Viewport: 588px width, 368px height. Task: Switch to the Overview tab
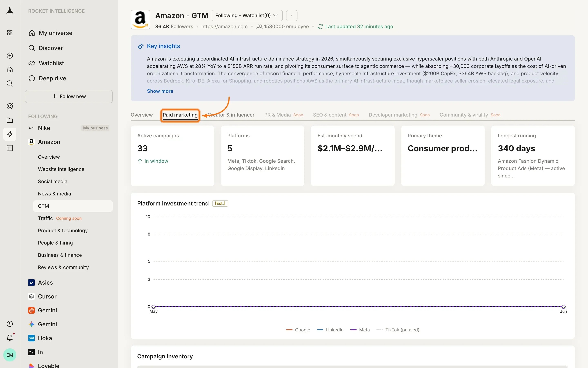[142, 115]
